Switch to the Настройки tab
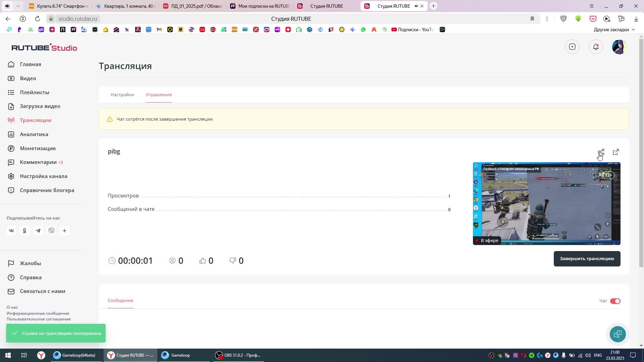Viewport: 644px width, 362px height. [x=122, y=95]
